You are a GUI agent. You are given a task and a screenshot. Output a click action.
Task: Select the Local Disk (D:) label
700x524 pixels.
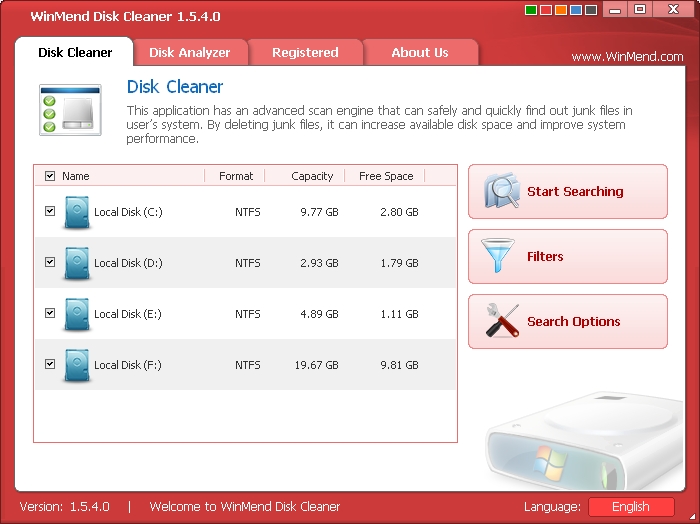(x=128, y=263)
